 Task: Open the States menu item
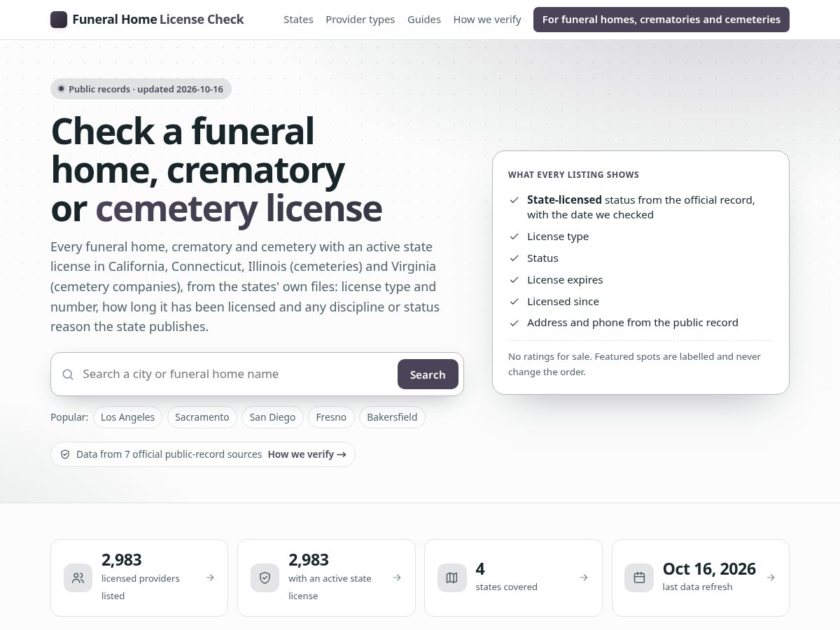298,20
